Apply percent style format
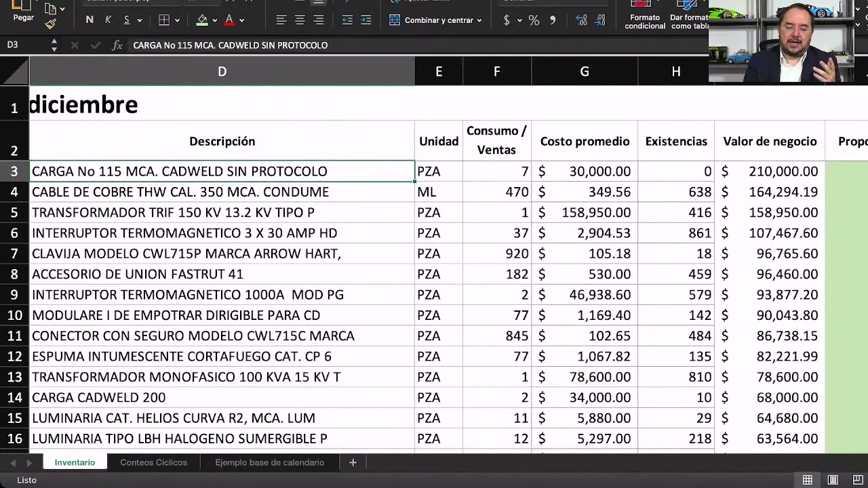The image size is (868, 488). (x=534, y=20)
